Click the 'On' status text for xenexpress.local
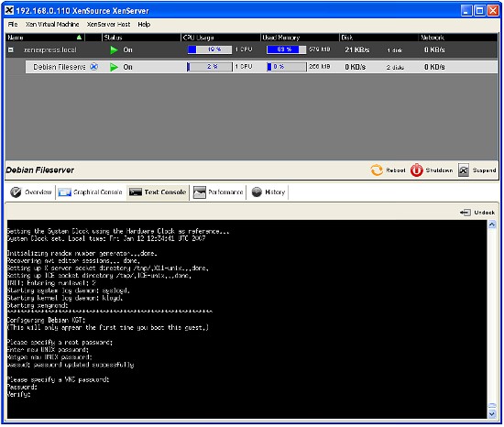 click(x=127, y=49)
